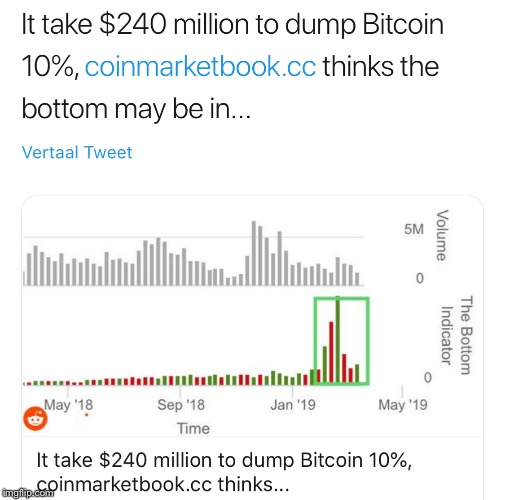Screen dimensions: 505x500
Task: Click the May '19 axis label
Action: tap(403, 405)
